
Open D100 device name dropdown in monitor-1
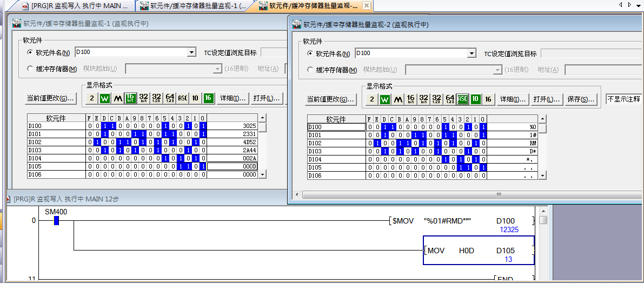point(191,52)
